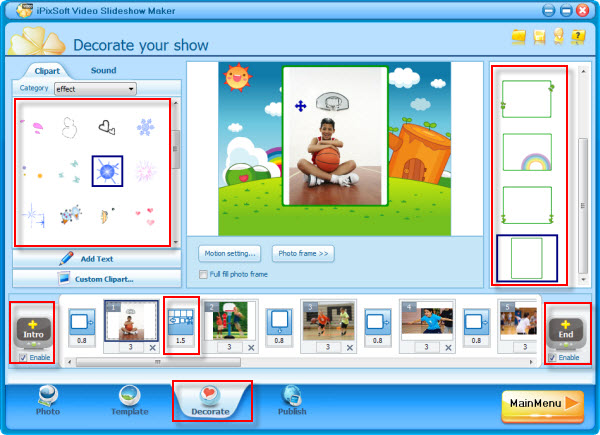Click the save disk icon in header
The width and height of the screenshot is (600, 435).
click(x=539, y=37)
